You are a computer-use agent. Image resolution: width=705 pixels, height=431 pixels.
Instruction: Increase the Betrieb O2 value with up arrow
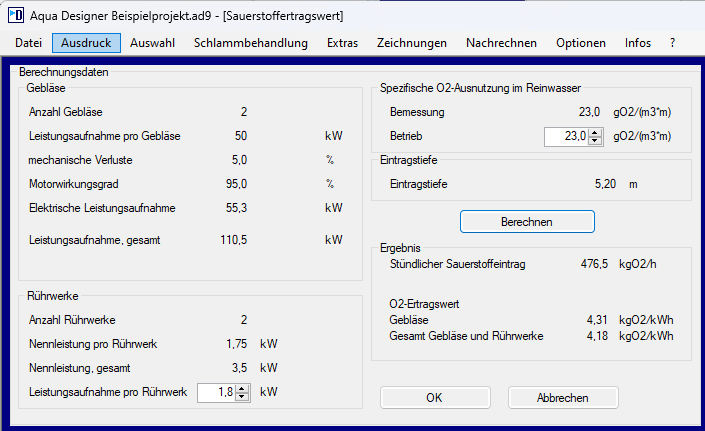click(595, 132)
